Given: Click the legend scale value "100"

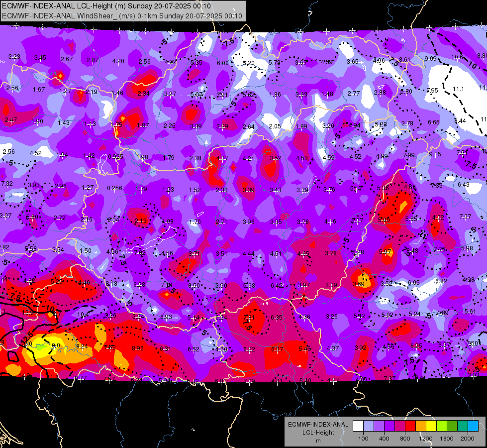Looking at the screenshot, I should (363, 439).
